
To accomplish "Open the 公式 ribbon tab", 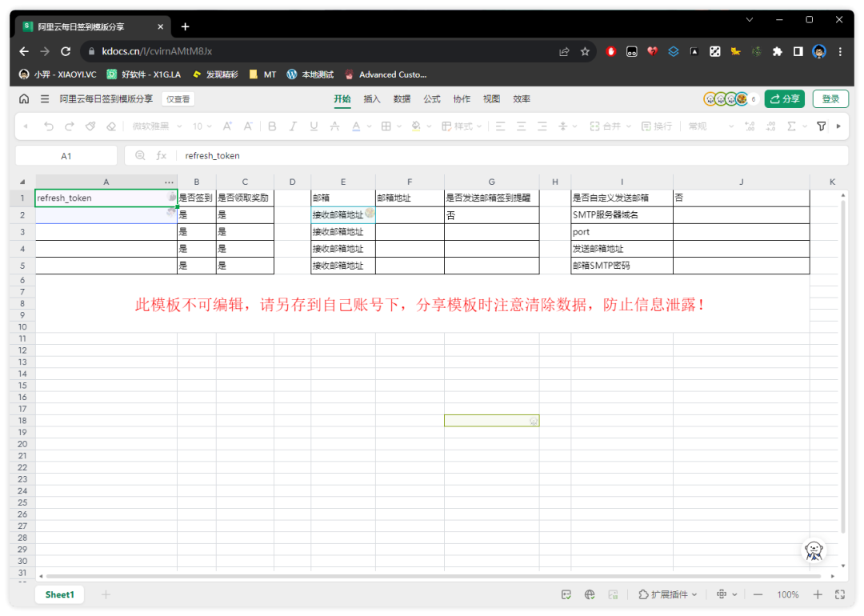I will pyautogui.click(x=432, y=99).
